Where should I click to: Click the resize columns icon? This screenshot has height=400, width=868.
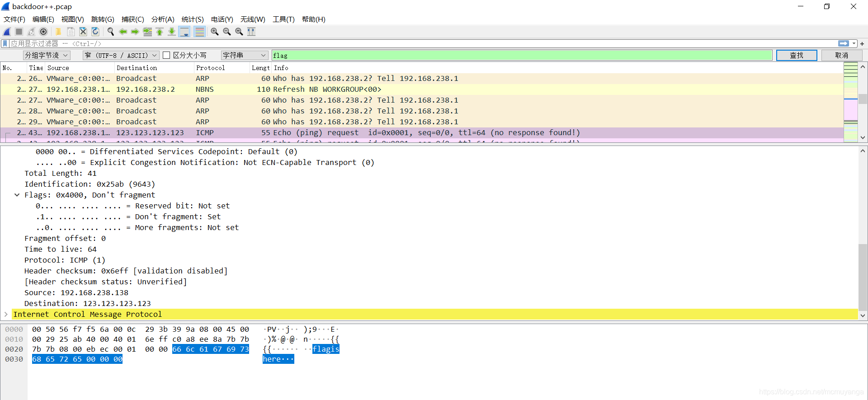pyautogui.click(x=251, y=32)
